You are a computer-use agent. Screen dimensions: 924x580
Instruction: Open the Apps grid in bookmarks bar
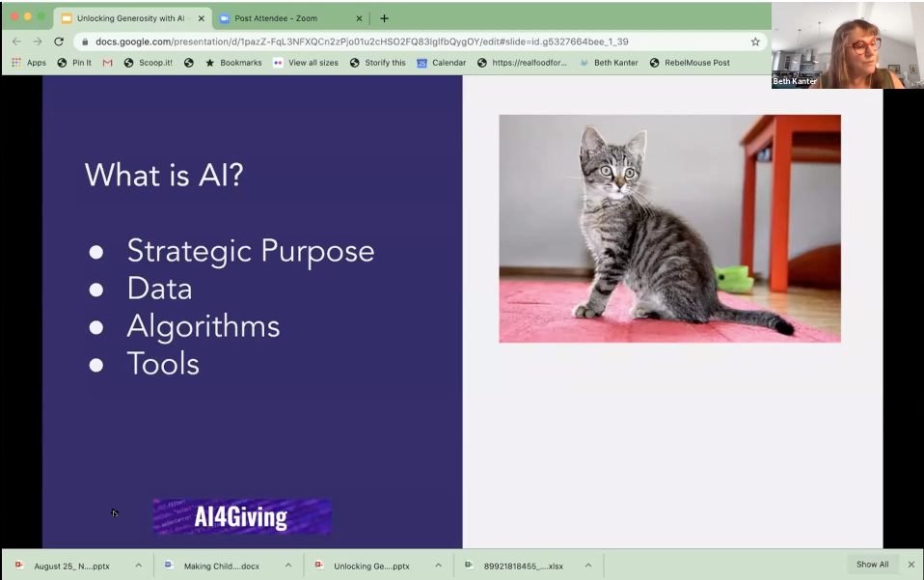[29, 63]
